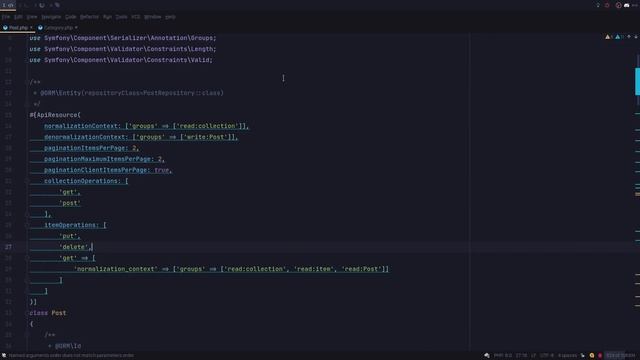Open the Code menu
This screenshot has width=640, height=360.
tap(71, 17)
